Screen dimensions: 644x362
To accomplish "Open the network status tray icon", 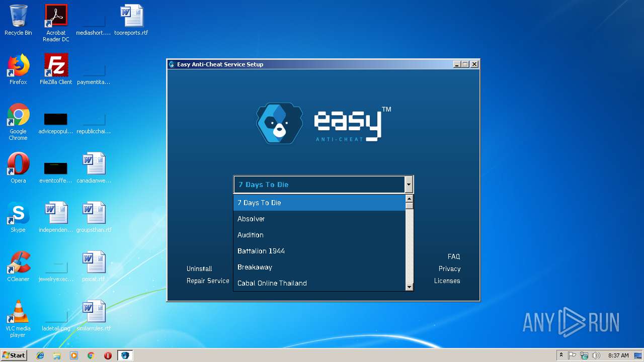I will (x=584, y=355).
